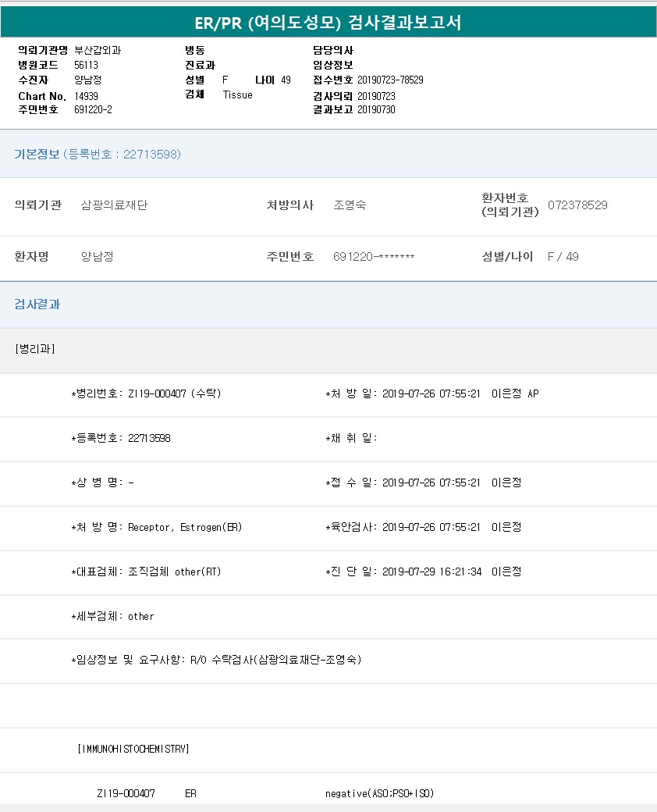Click the 검체 value Tissue
The image size is (657, 812).
[237, 95]
